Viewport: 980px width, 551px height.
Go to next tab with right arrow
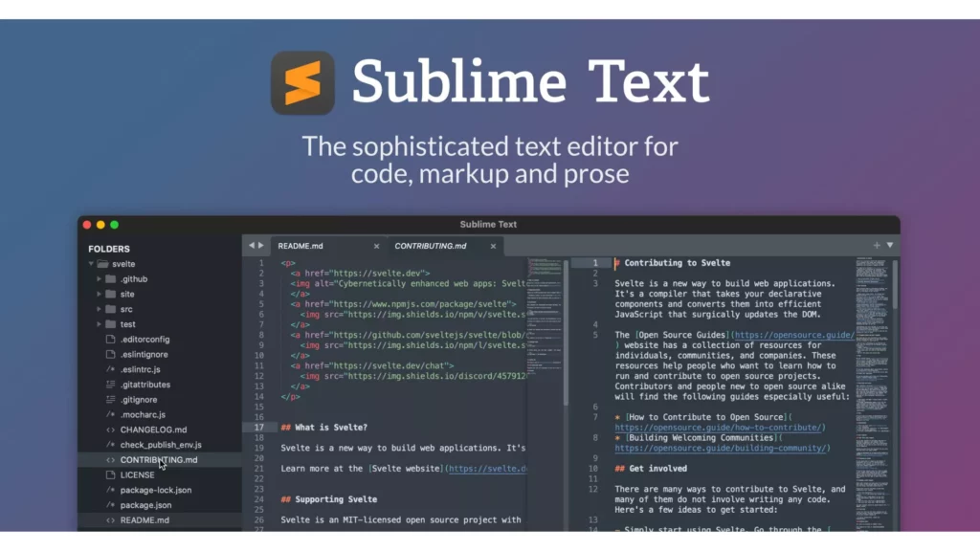pyautogui.click(x=261, y=246)
